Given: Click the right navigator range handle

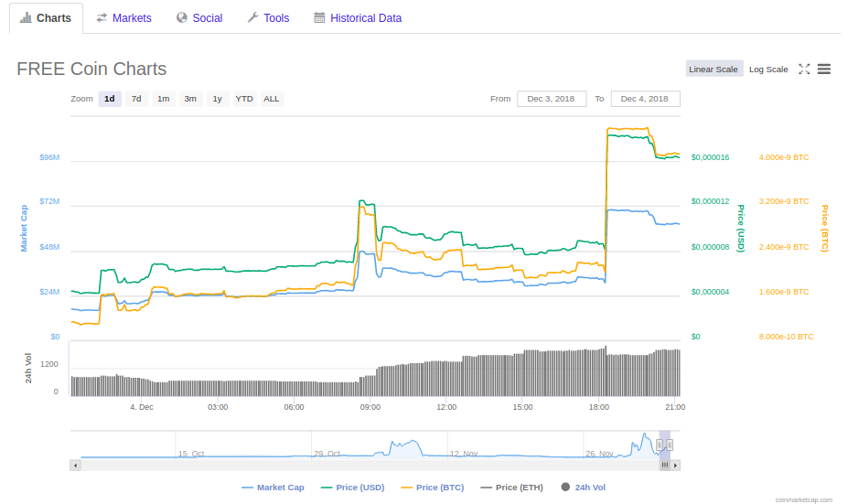Looking at the screenshot, I should click(x=670, y=445).
